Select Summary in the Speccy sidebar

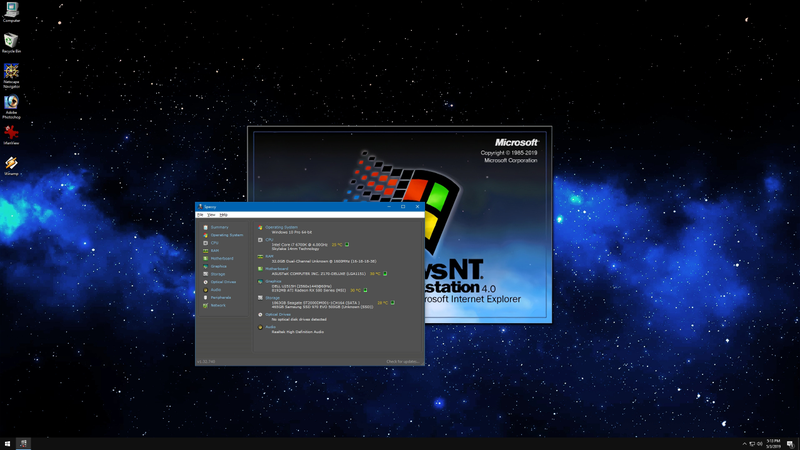(x=219, y=228)
